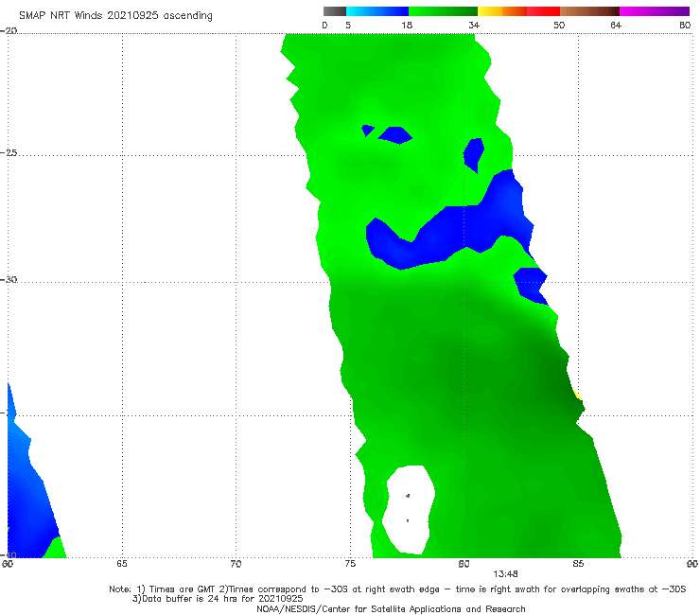This screenshot has width=700, height=615.
Task: Choose the yellow-orange segment of the color bar
Action: tap(501, 11)
